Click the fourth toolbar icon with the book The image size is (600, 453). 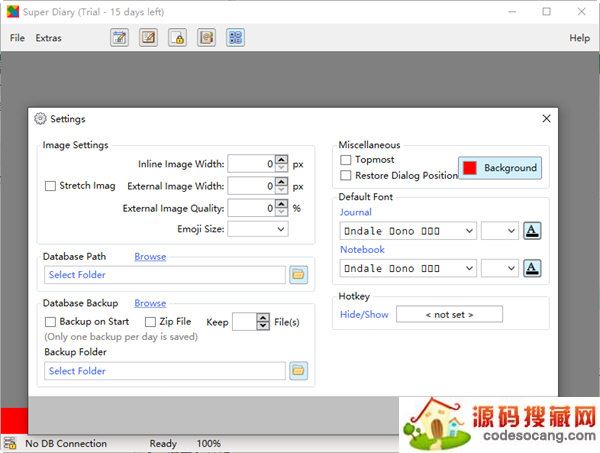(x=207, y=38)
